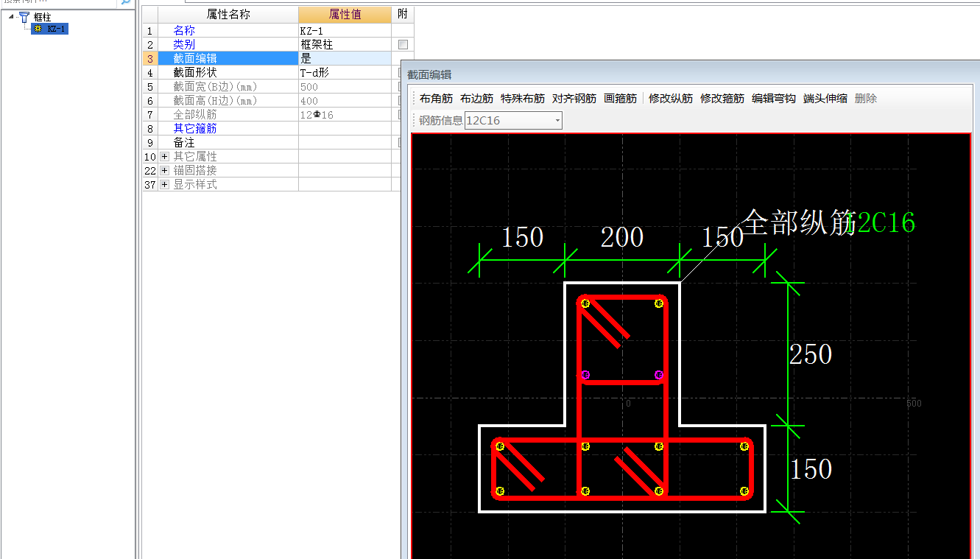
Task: Click the 布角筋 toolbar command
Action: pos(436,99)
